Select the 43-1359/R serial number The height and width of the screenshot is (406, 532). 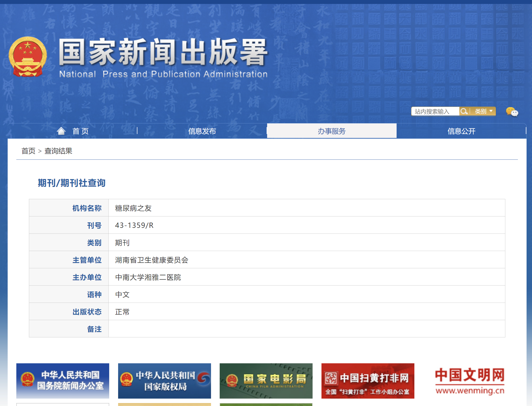tap(134, 225)
